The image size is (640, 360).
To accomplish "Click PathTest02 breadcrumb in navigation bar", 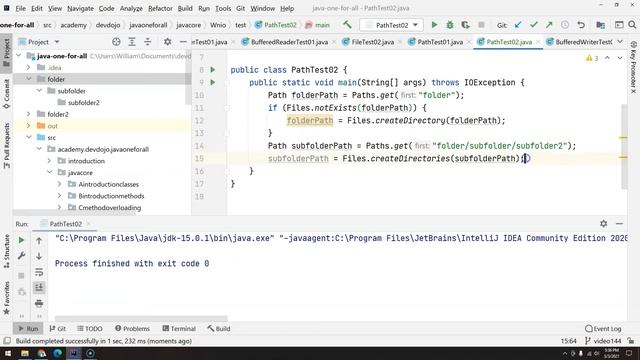I will pos(276,25).
